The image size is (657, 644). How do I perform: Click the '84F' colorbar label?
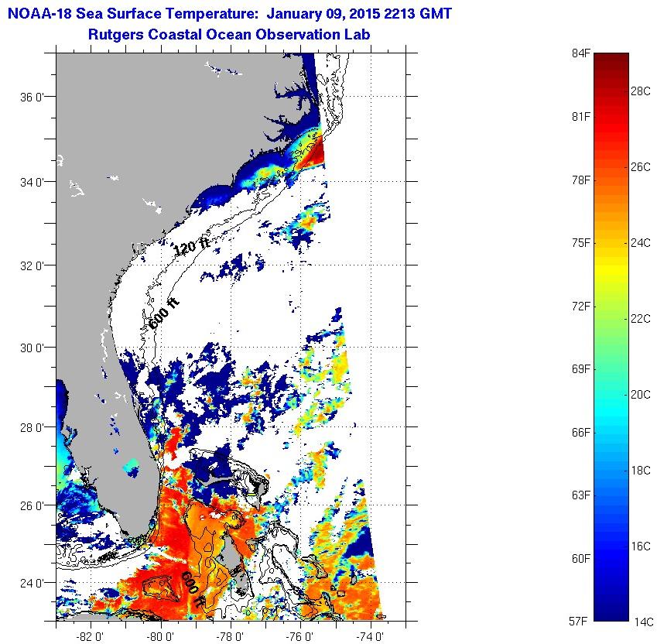(x=580, y=53)
